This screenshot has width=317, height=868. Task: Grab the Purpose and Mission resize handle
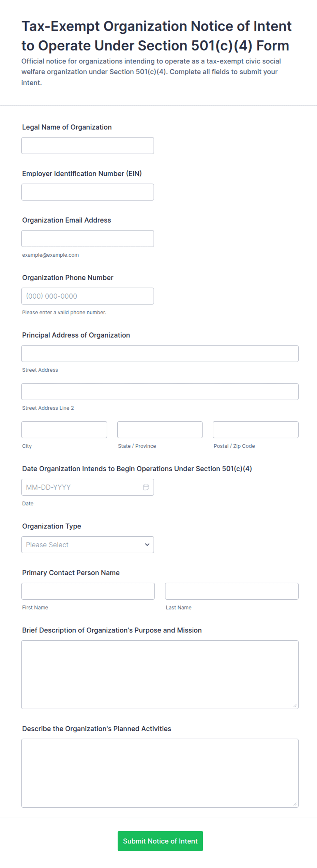point(295,706)
